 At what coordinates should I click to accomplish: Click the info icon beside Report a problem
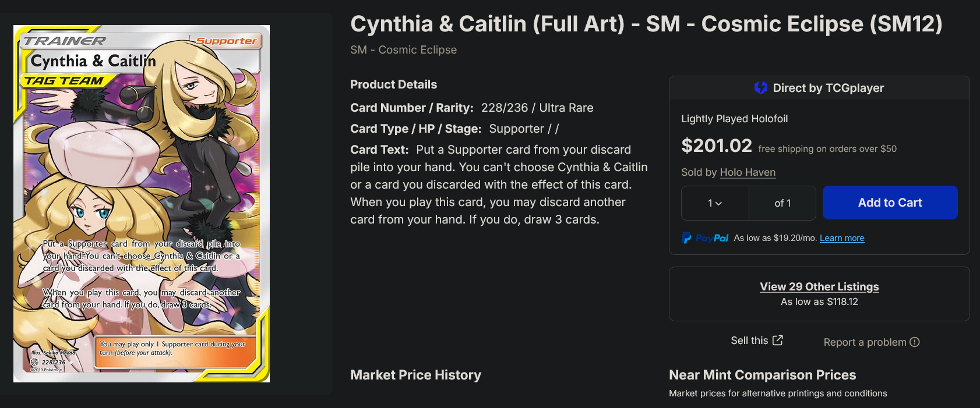[915, 342]
